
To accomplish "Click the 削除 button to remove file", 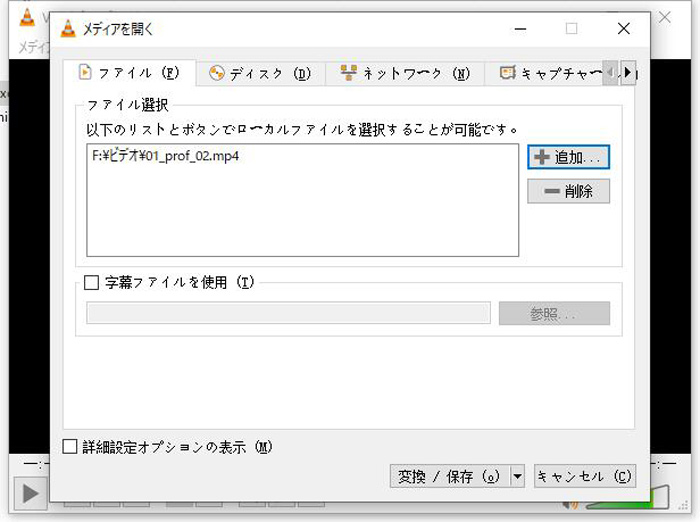I will (568, 191).
